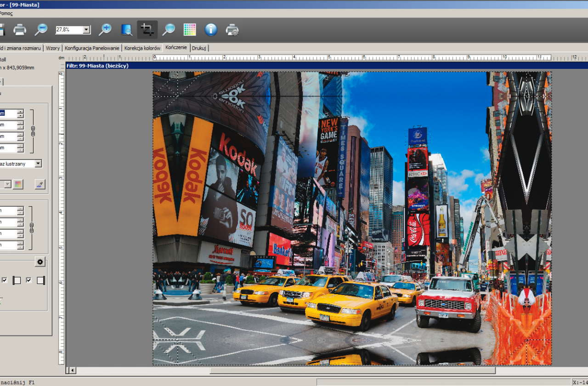Open the blue info icon
This screenshot has width=588, height=386.
[211, 30]
